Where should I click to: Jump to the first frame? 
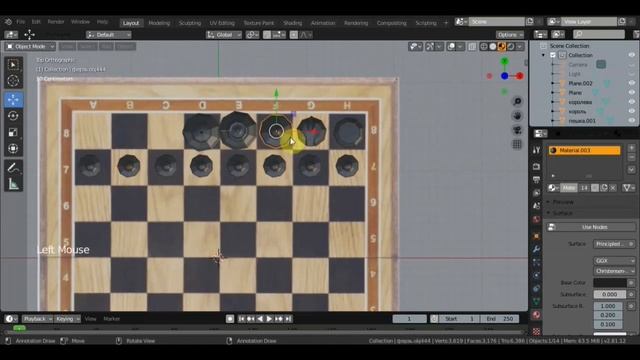coord(241,319)
